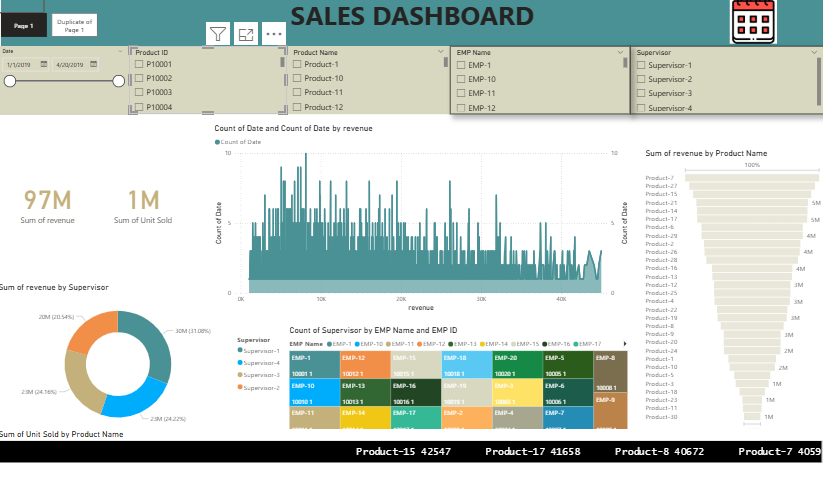Select the EMP-11 checkbox
Screen dimensions: 823x479
pyautogui.click(x=460, y=93)
